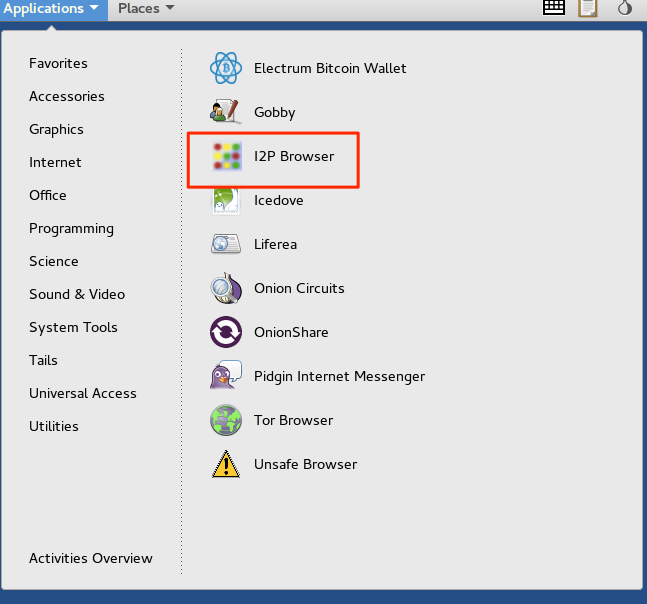Image resolution: width=647 pixels, height=604 pixels.
Task: Click the Onion Circuits magnifier icon
Action: point(226,288)
